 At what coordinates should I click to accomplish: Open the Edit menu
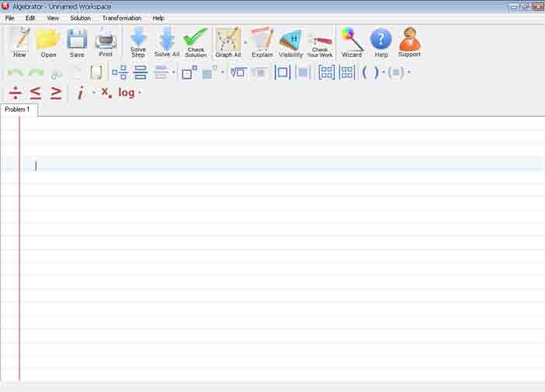(30, 18)
